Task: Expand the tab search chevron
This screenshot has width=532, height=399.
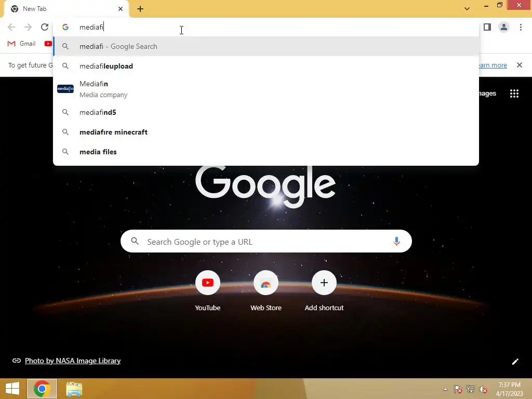Action: [467, 9]
